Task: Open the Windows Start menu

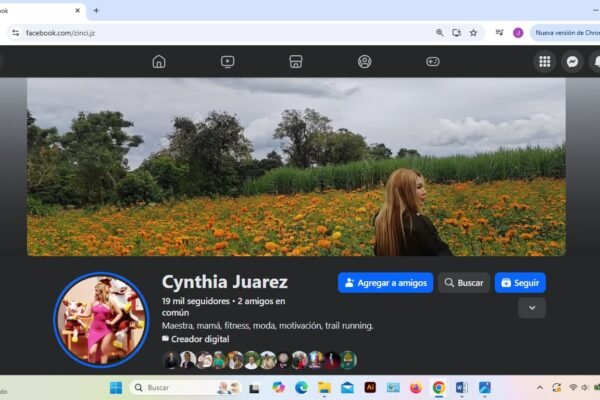Action: click(115, 388)
